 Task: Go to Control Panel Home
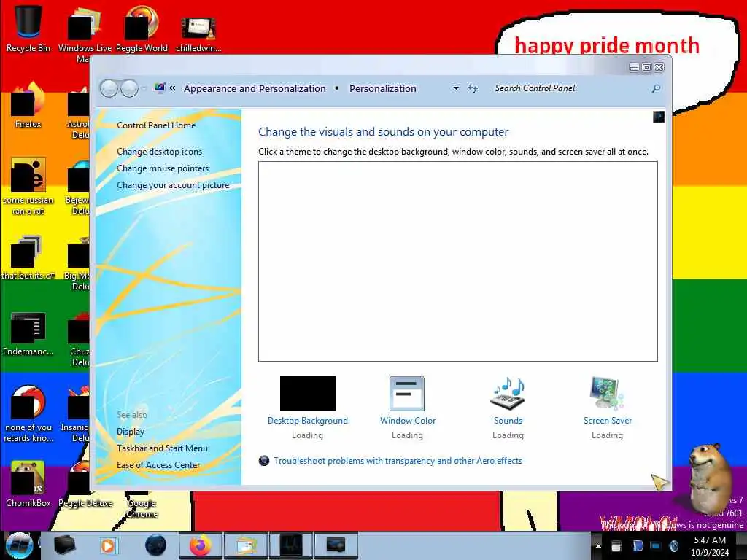point(156,125)
